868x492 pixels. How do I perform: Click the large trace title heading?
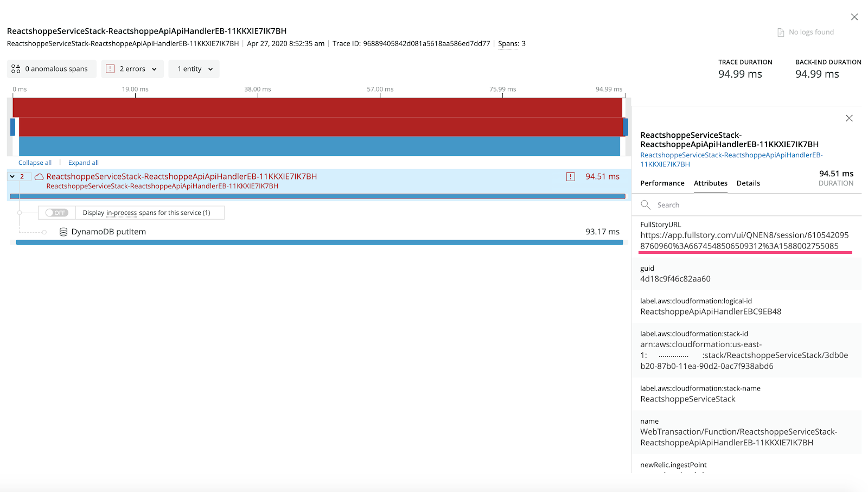coord(147,31)
